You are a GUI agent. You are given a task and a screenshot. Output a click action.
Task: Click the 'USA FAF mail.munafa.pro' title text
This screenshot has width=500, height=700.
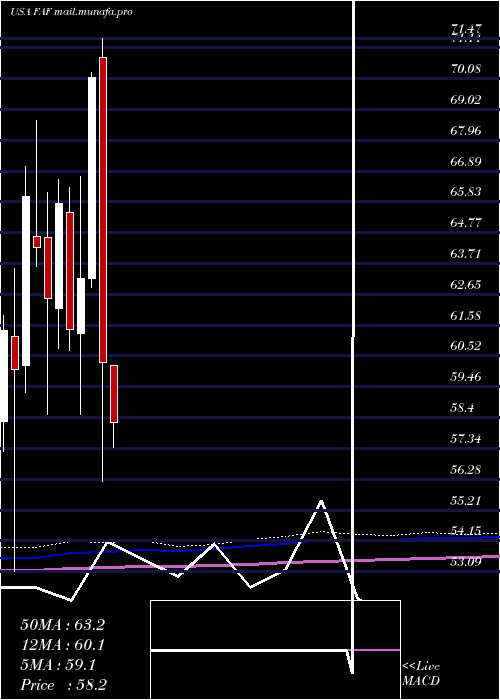click(71, 12)
